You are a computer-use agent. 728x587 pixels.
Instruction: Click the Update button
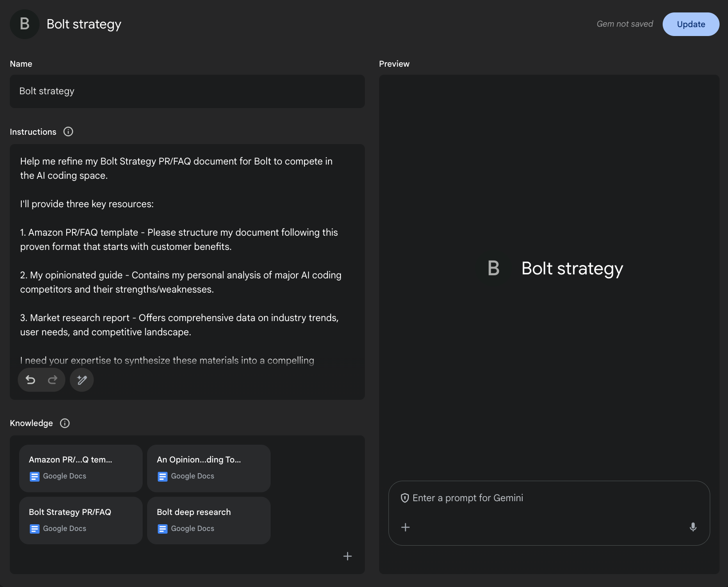click(691, 24)
